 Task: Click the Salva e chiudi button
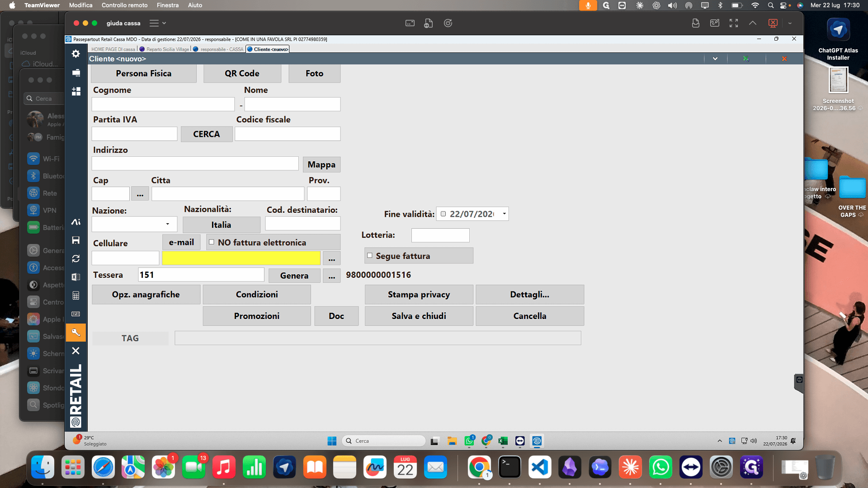point(419,316)
